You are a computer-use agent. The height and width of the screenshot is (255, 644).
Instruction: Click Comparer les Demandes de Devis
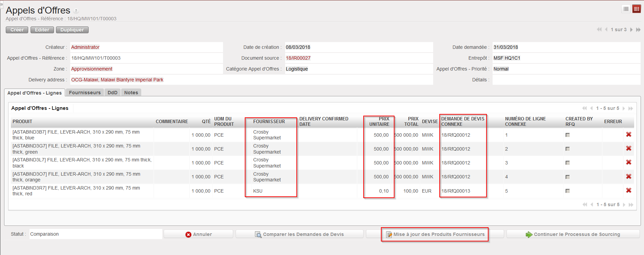click(299, 234)
